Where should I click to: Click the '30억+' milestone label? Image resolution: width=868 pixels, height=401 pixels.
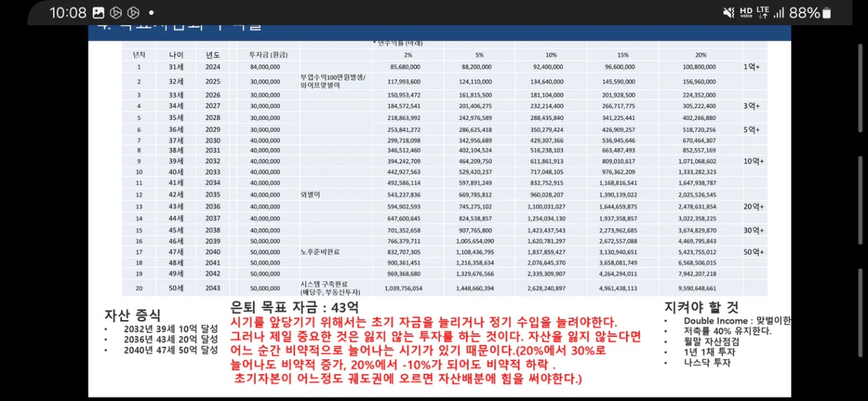(754, 230)
